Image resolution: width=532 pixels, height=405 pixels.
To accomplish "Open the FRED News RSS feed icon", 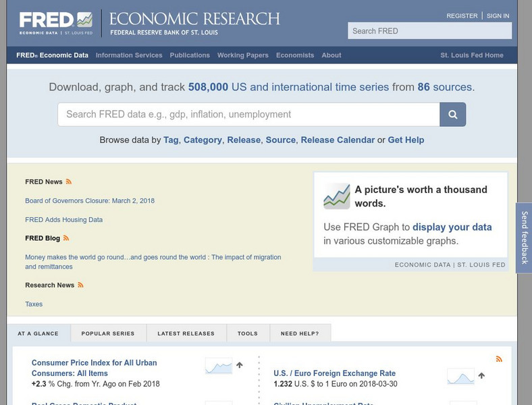I will (69, 182).
